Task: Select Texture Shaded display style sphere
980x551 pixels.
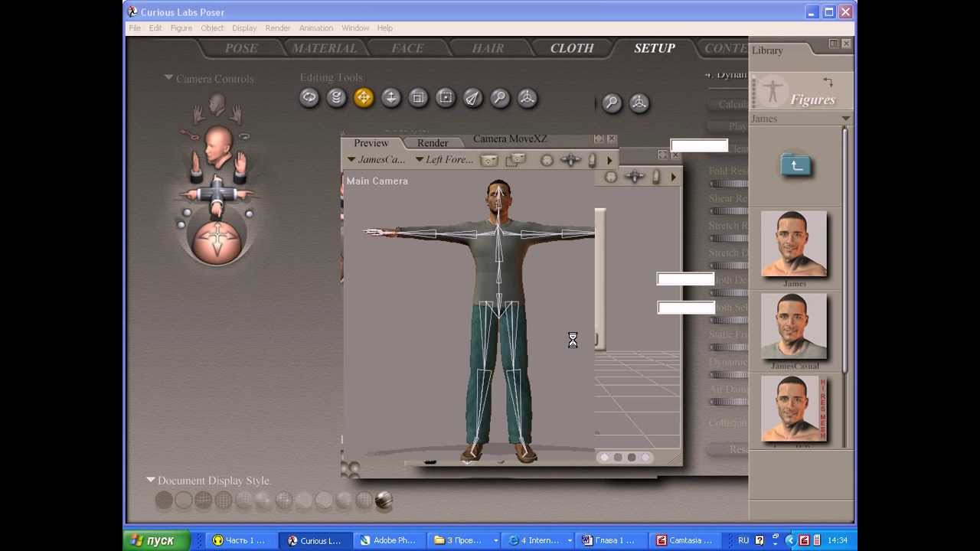Action: click(384, 500)
